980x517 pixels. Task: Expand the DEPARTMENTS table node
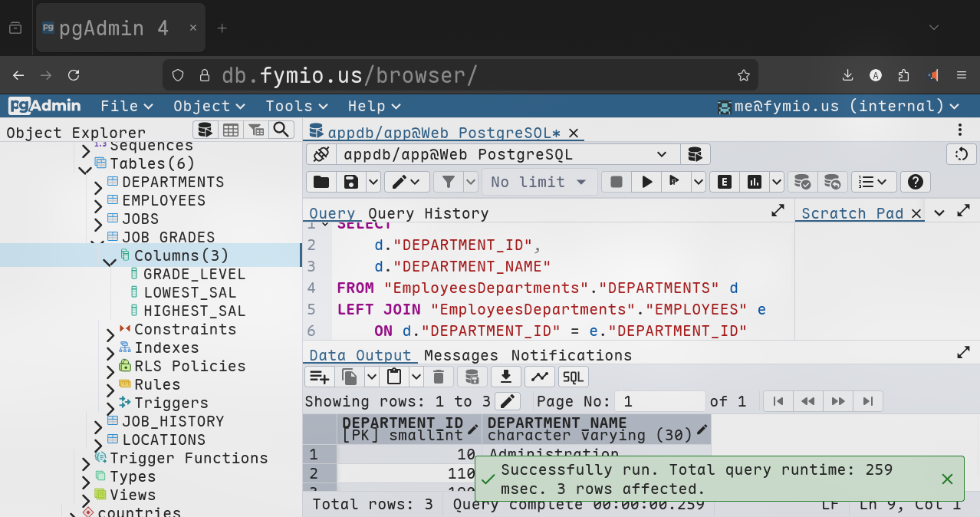coord(98,186)
